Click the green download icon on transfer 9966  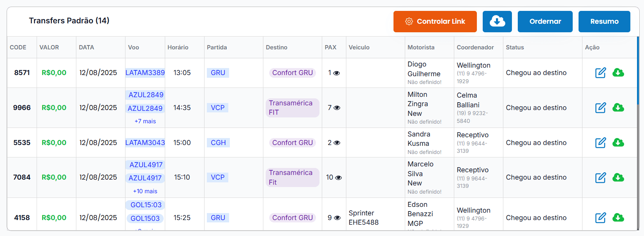[x=619, y=108]
